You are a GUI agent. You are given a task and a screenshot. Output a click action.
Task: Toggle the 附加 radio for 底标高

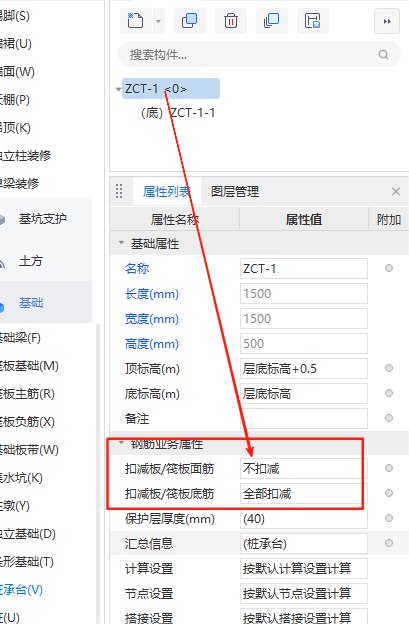[x=389, y=393]
